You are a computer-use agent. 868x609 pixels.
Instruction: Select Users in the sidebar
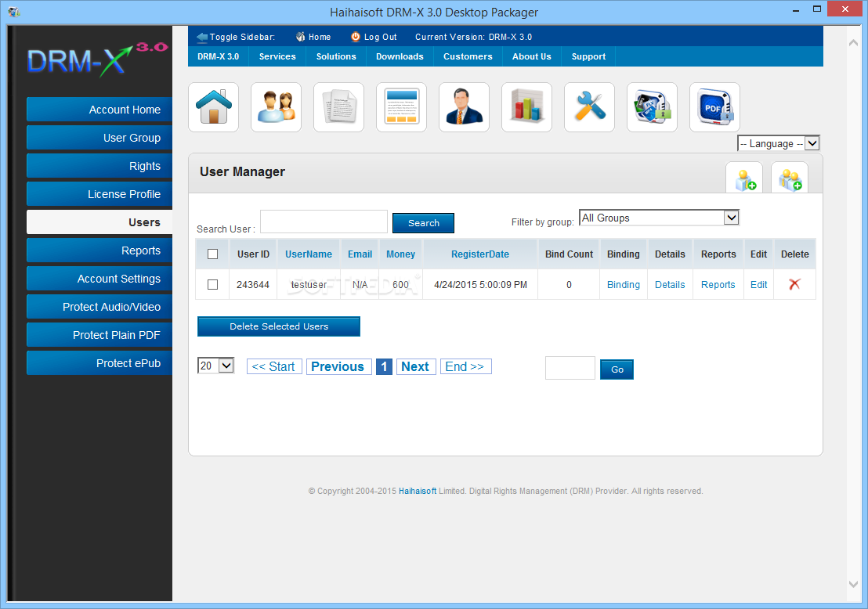click(x=99, y=222)
